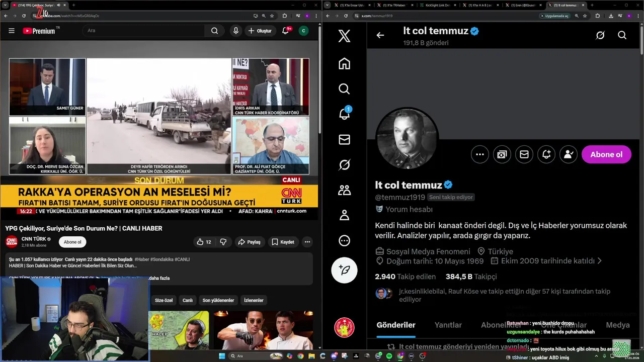Compose a new post with feather button

[344, 270]
